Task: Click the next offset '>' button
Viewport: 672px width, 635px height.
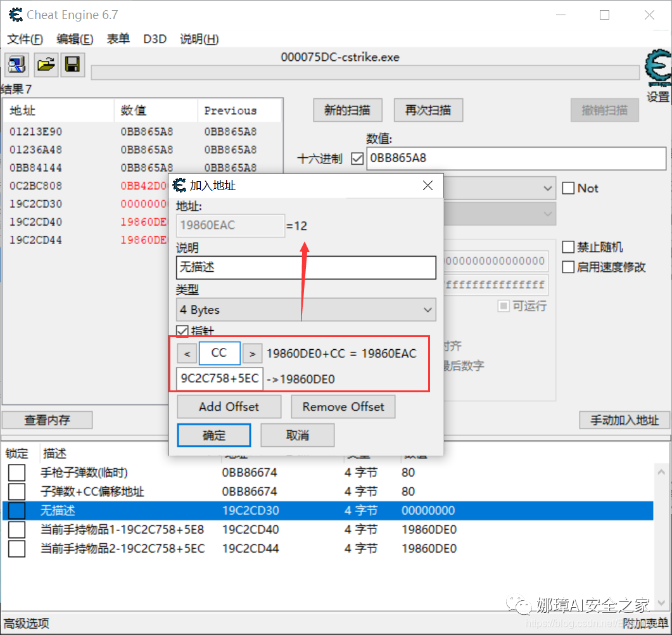Action: tap(253, 354)
